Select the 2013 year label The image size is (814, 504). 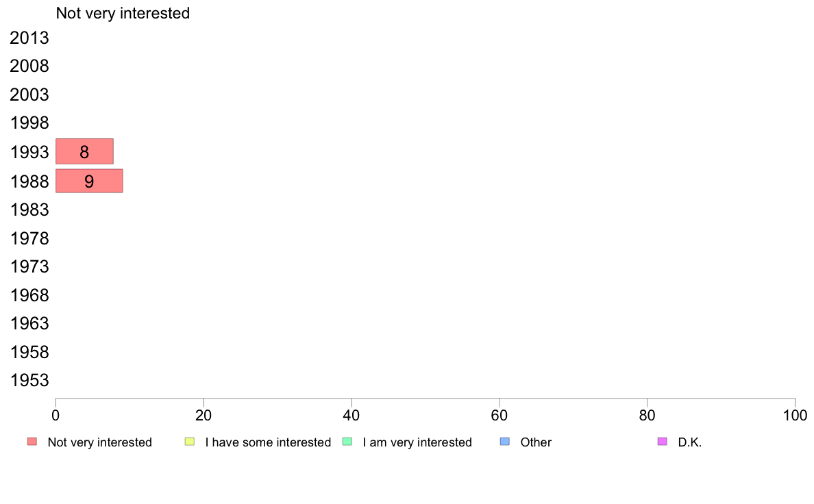[x=29, y=38]
